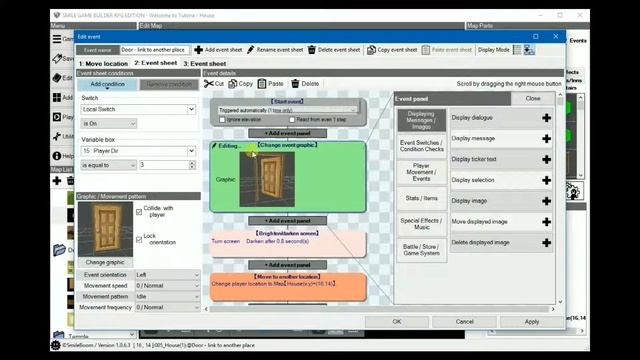The image size is (640, 360).
Task: Click the Change graphic button
Action: 105,262
